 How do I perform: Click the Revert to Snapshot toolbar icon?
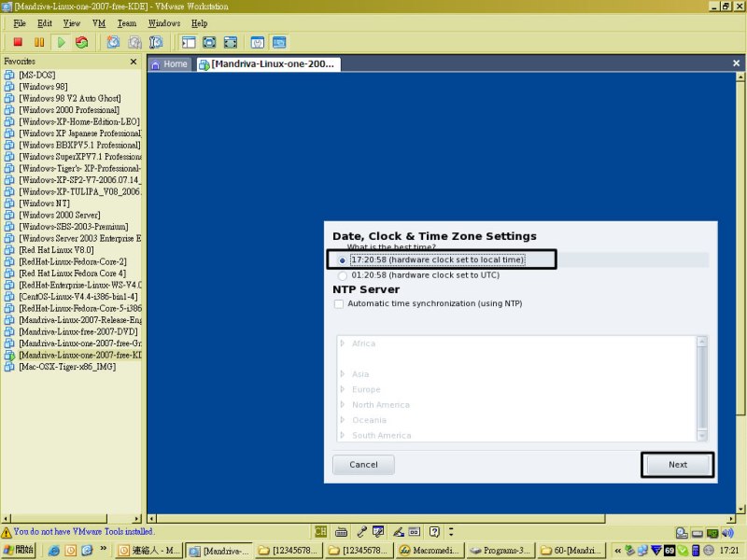coord(134,42)
